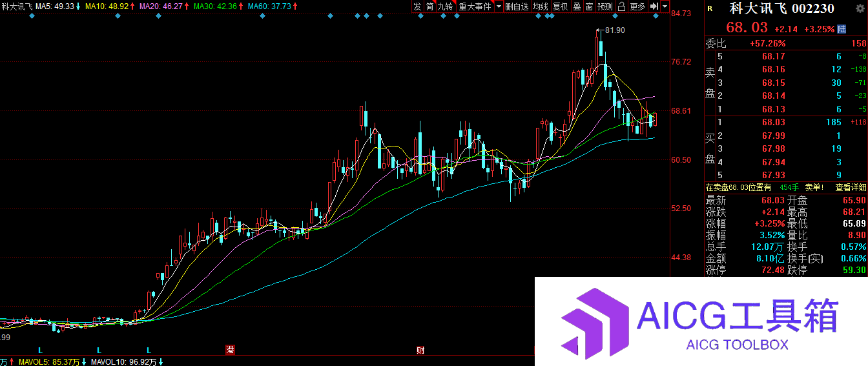The image size is (868, 366).
Task: Click the 金额 8.10亿 turnover value
Action: pos(770,258)
